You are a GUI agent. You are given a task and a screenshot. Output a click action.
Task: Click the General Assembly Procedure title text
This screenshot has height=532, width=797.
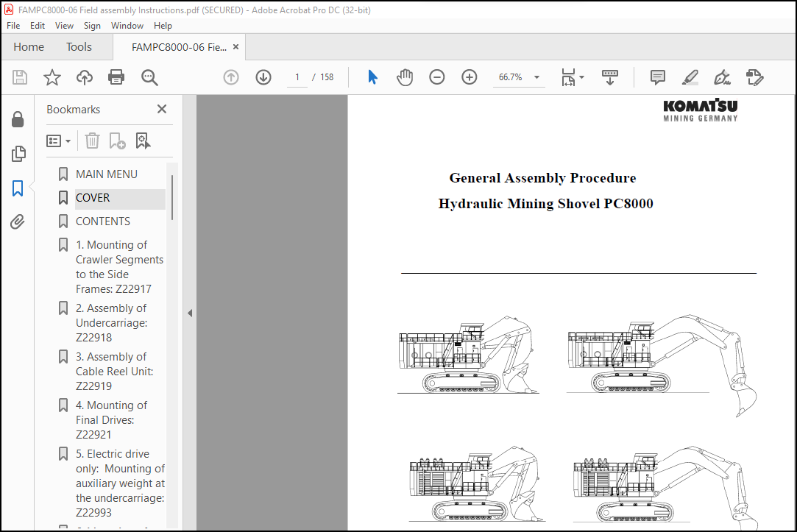tap(542, 178)
